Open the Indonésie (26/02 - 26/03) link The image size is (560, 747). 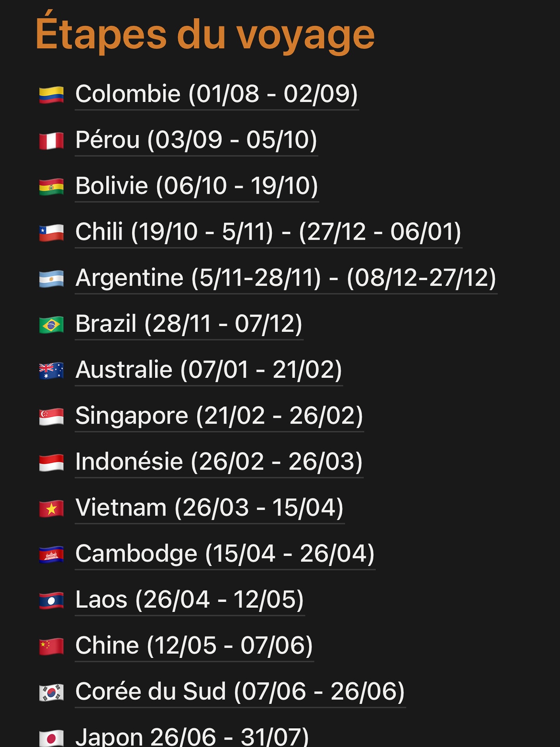tap(219, 462)
